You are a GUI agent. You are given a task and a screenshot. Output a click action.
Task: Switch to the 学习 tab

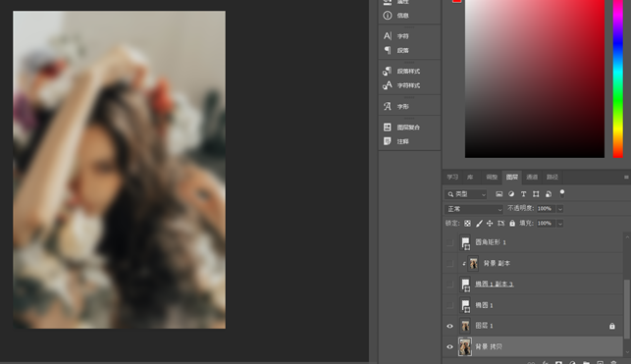452,177
